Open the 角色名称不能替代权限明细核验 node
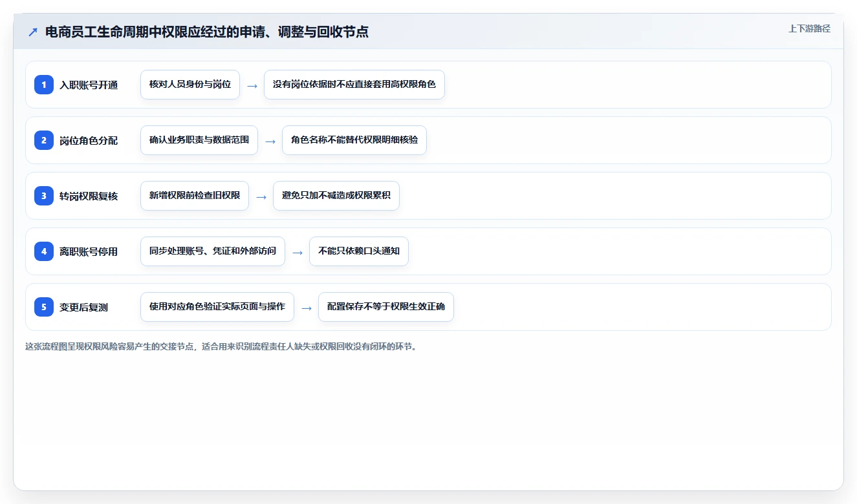 tap(354, 140)
